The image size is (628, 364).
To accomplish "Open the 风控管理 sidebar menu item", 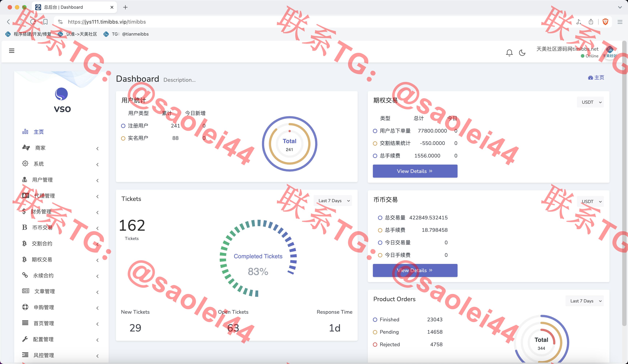I will pos(61,355).
